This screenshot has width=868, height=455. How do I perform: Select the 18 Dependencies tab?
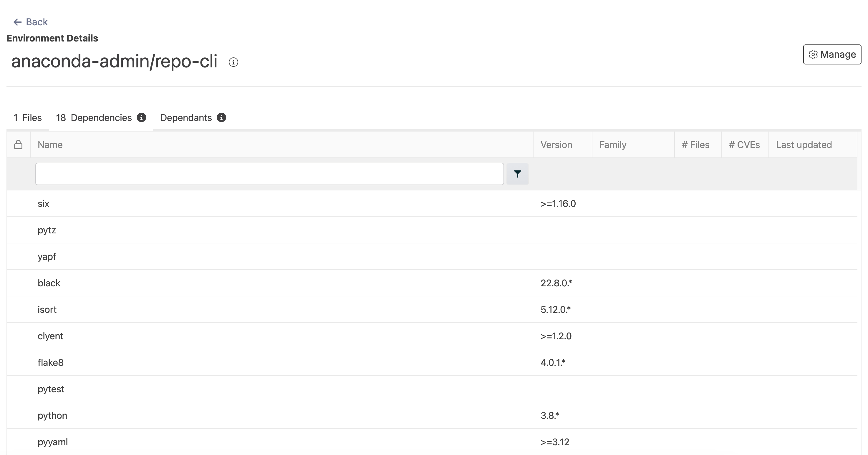[x=94, y=117]
